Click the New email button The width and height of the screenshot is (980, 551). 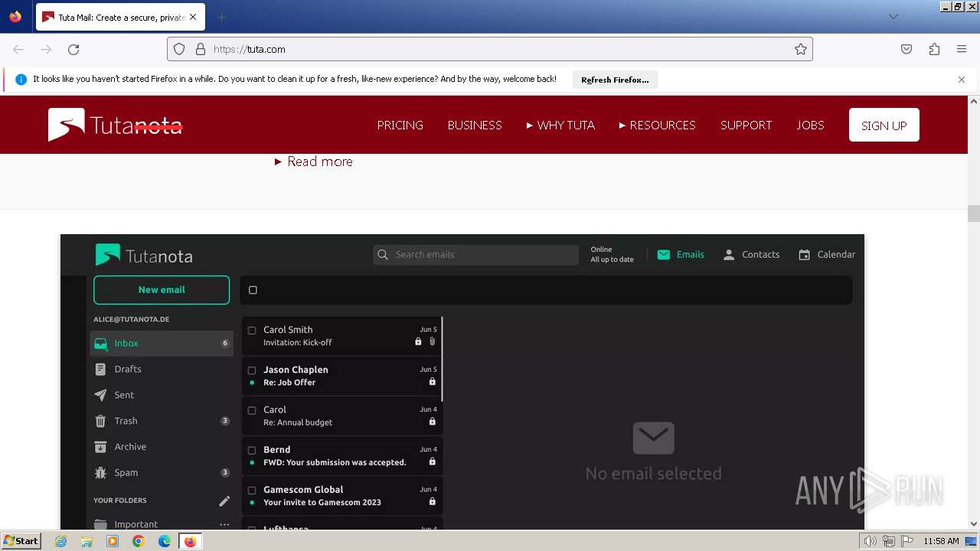click(162, 290)
